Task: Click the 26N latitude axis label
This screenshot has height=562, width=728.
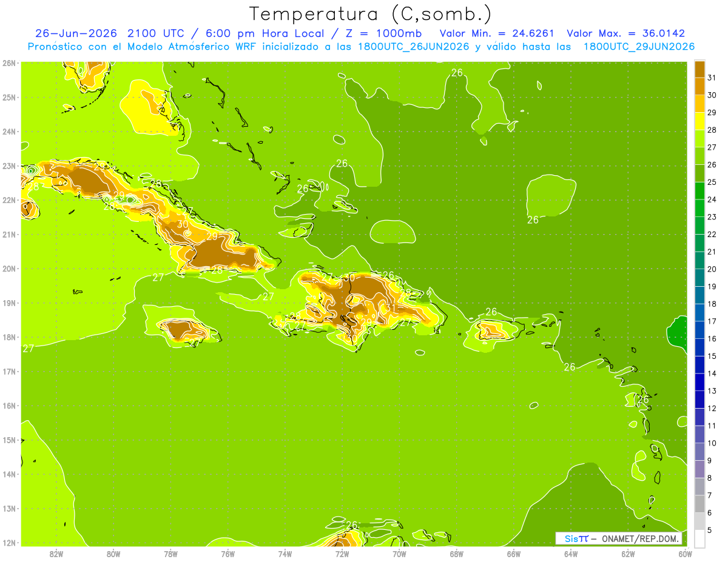Action: tap(9, 63)
